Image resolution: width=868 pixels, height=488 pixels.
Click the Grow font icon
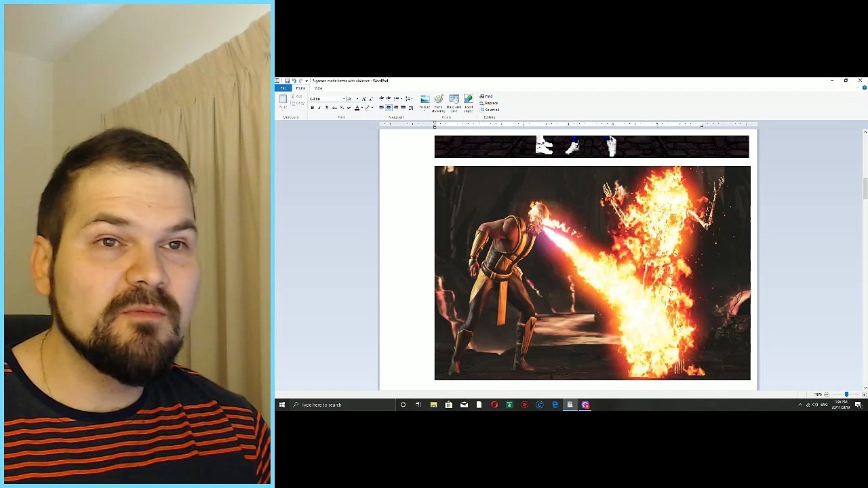363,99
